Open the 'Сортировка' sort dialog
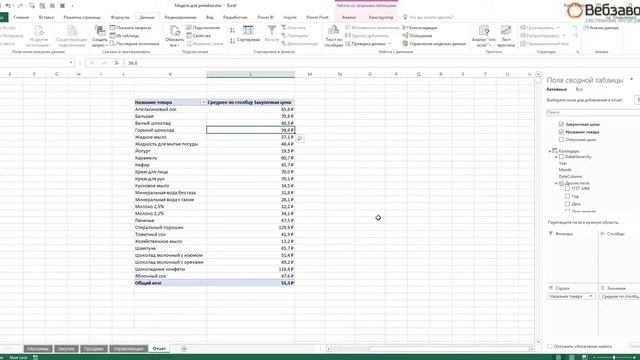 (248, 33)
